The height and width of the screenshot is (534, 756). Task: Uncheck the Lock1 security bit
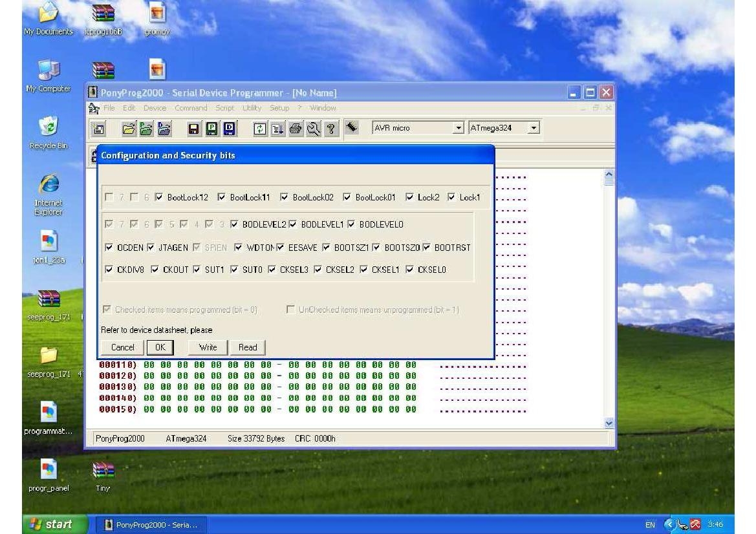(451, 197)
